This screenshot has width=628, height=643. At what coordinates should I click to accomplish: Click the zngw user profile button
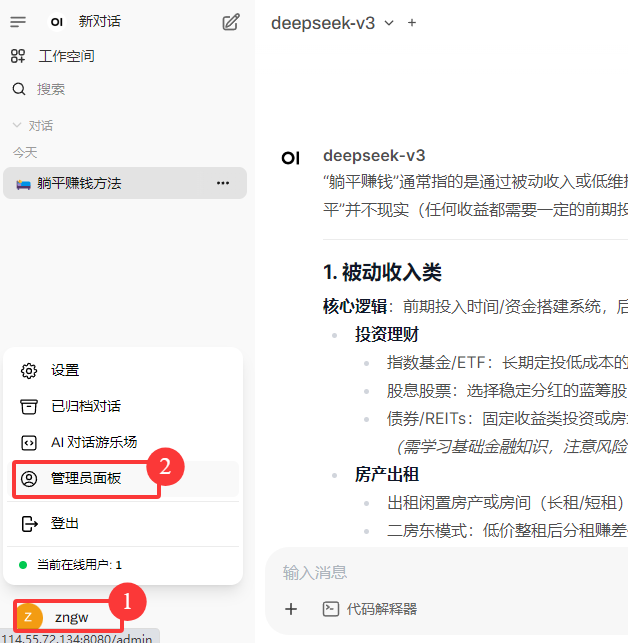(x=68, y=617)
